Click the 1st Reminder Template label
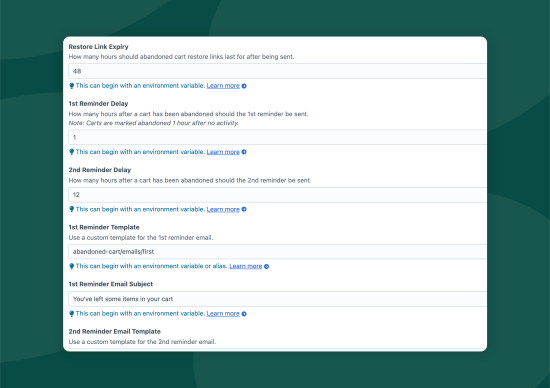Screen dimensions: 550x388 [x=104, y=227]
